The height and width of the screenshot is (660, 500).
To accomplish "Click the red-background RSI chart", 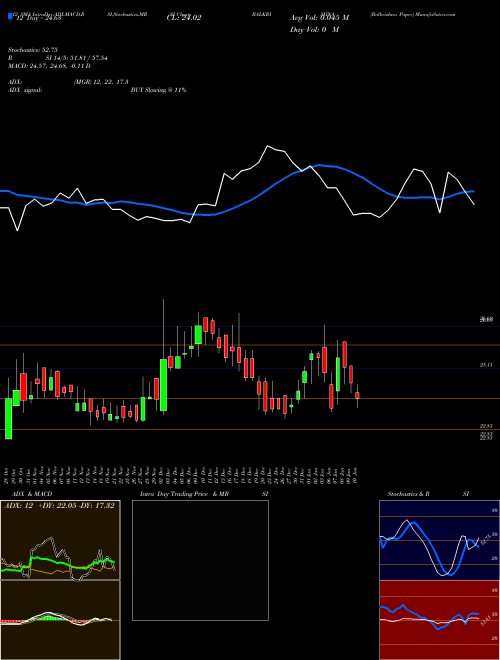I will (439, 620).
